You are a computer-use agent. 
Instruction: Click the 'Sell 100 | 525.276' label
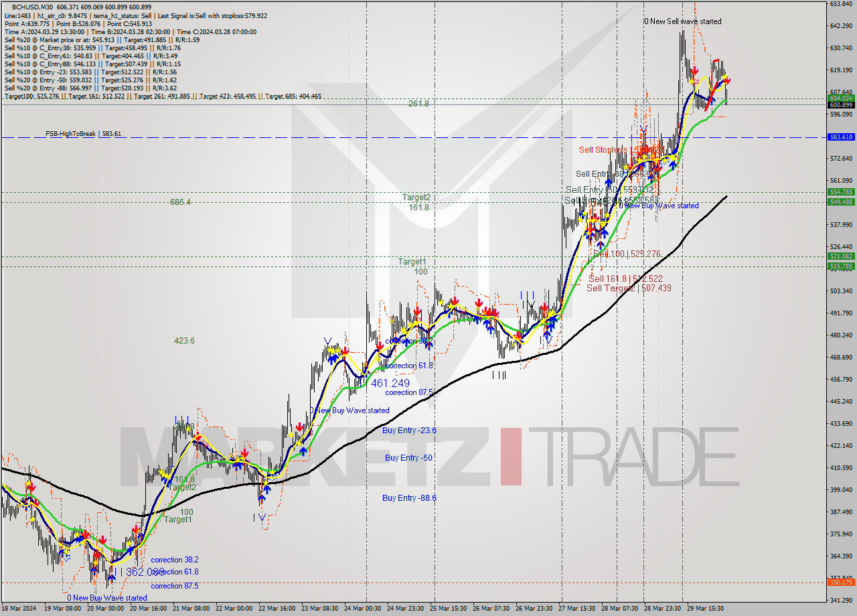(627, 254)
